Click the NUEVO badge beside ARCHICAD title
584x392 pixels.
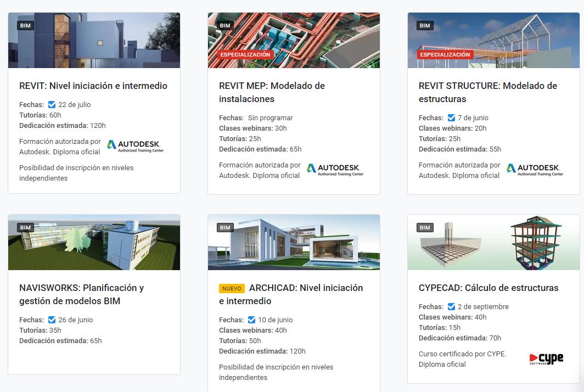232,288
